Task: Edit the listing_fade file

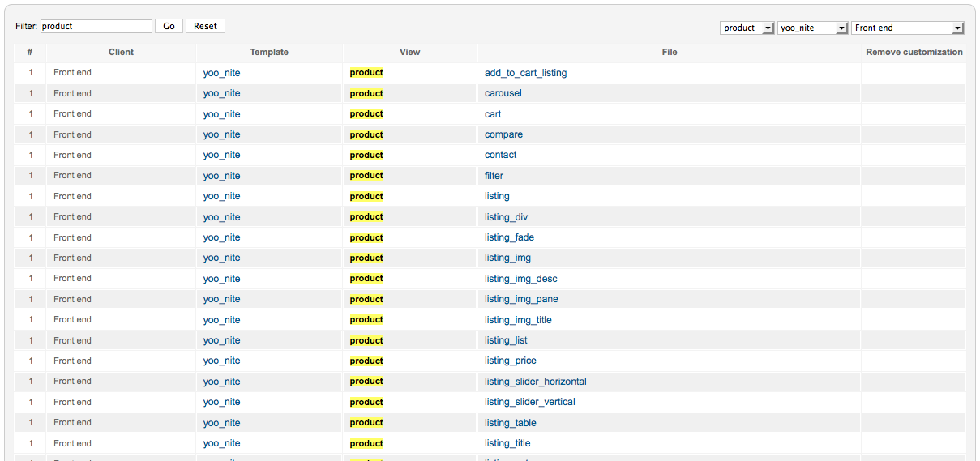Action: point(509,237)
